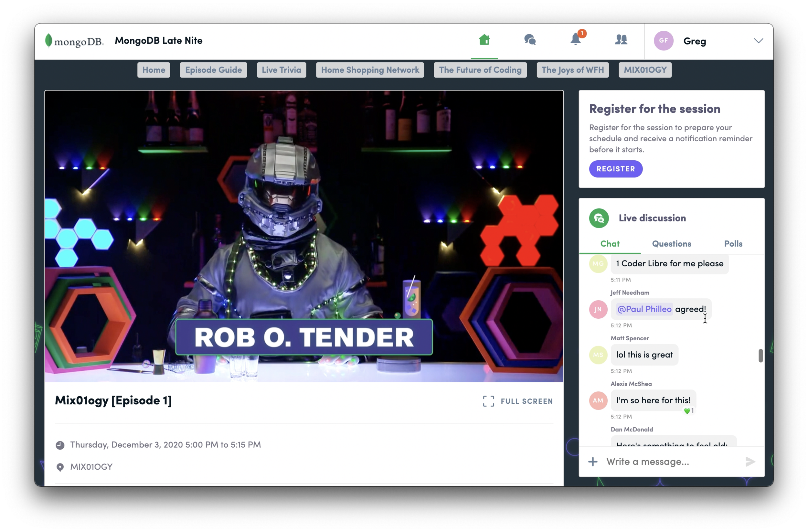Screen dimensions: 808x532
Task: Click the GF profile avatar
Action: (x=664, y=41)
